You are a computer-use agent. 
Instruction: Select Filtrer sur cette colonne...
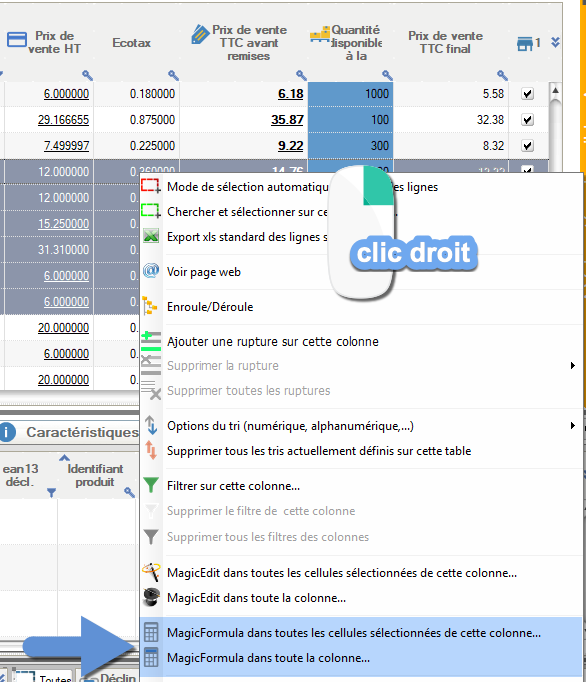coord(361,485)
